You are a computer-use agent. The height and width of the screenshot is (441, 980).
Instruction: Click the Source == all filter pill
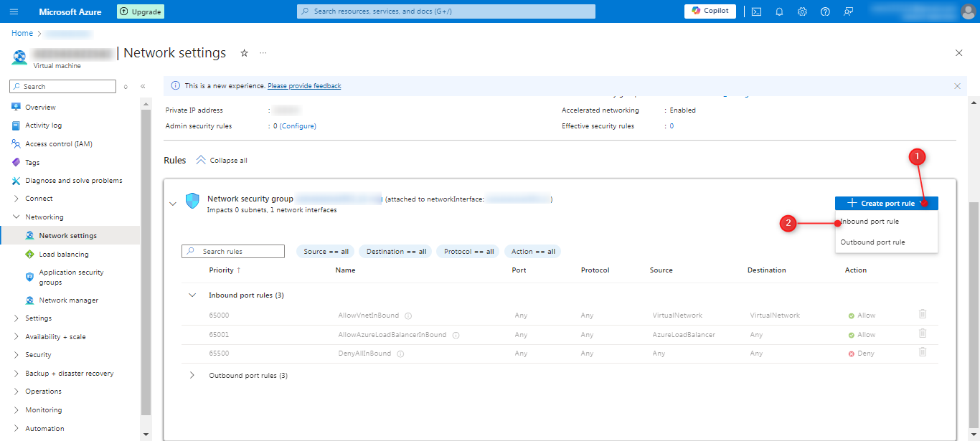point(326,252)
